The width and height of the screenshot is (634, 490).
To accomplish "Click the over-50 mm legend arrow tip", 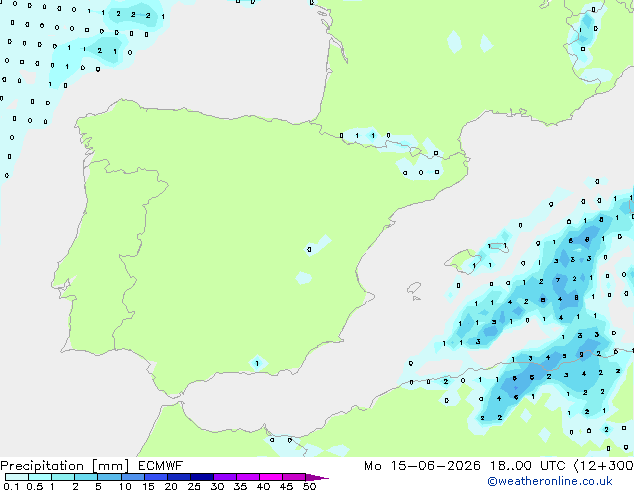I will (x=317, y=477).
